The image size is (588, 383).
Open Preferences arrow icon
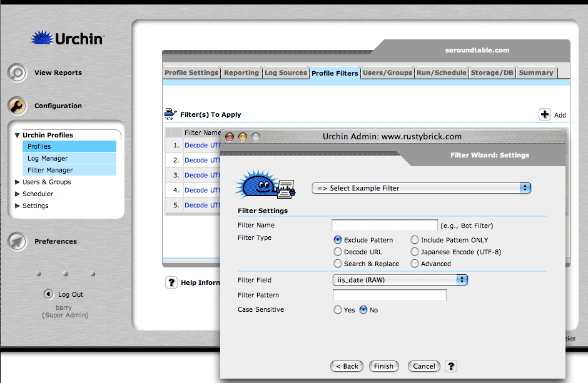pyautogui.click(x=18, y=241)
